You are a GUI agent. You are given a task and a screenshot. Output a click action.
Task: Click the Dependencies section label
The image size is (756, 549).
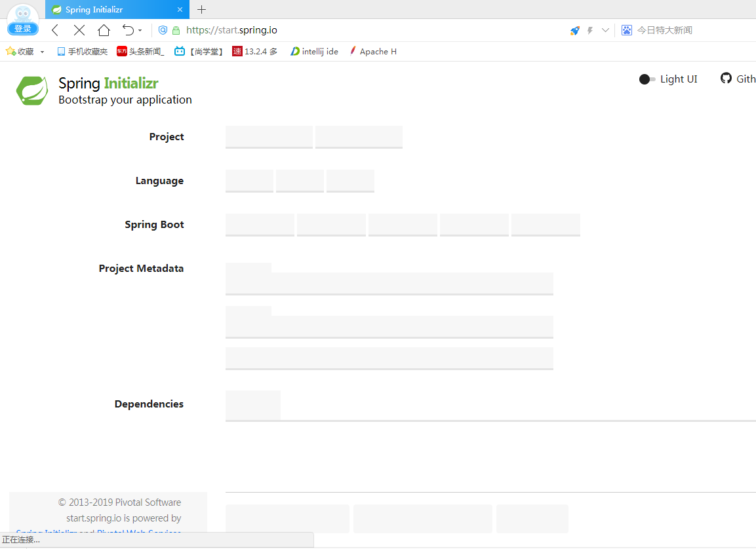coord(149,404)
